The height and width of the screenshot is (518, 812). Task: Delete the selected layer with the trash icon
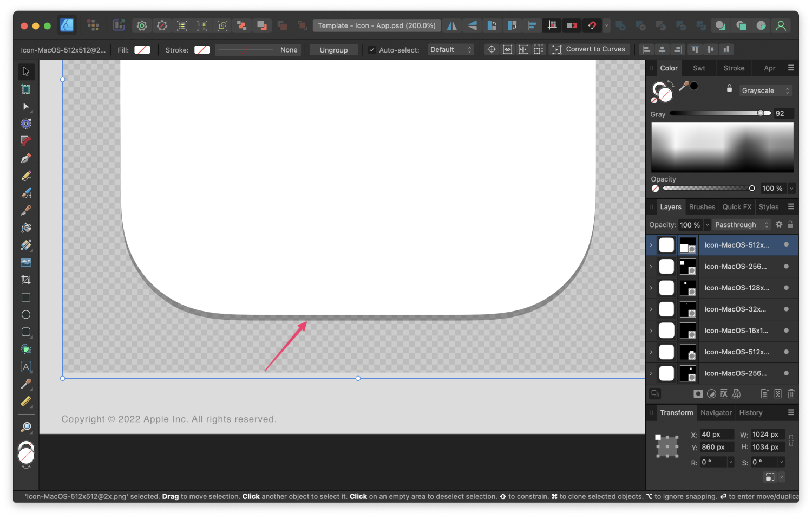(791, 393)
